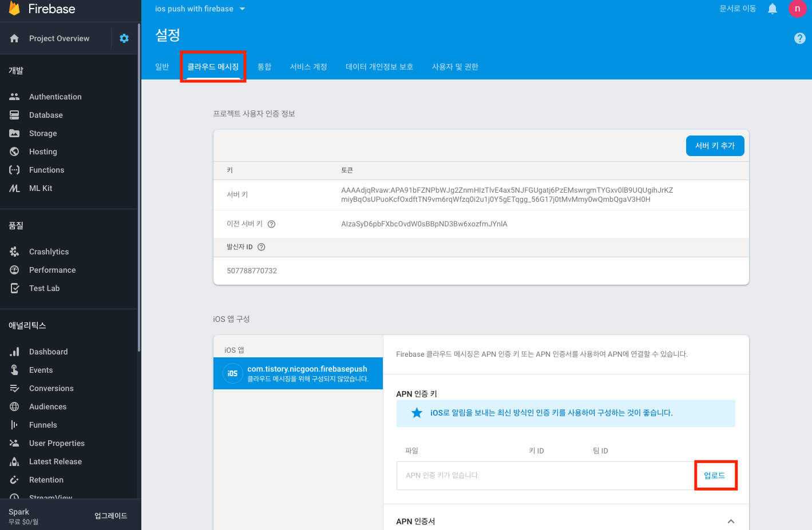Viewport: 812px width, 530px height.
Task: Click the Storage folder icon
Action: [x=14, y=133]
